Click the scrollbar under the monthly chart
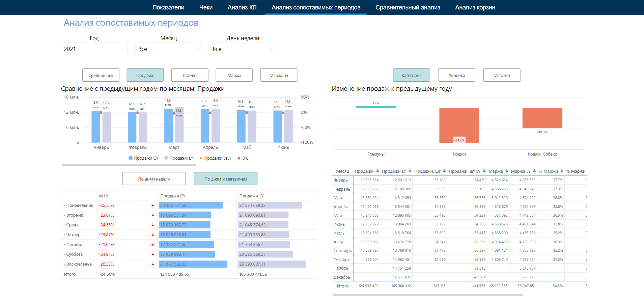The height and width of the screenshot is (301, 644). click(129, 165)
